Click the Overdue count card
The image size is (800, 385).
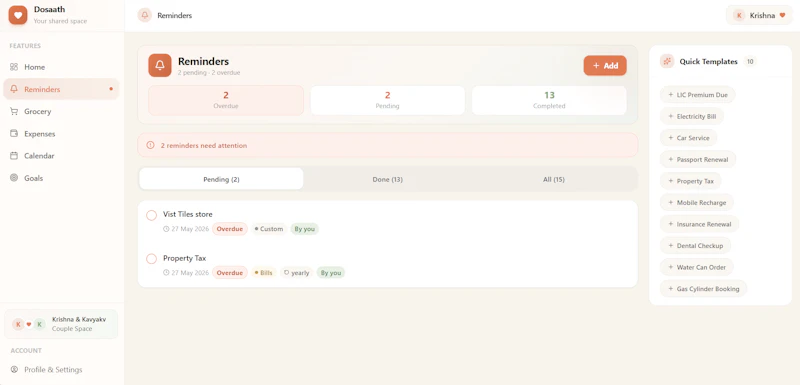226,100
